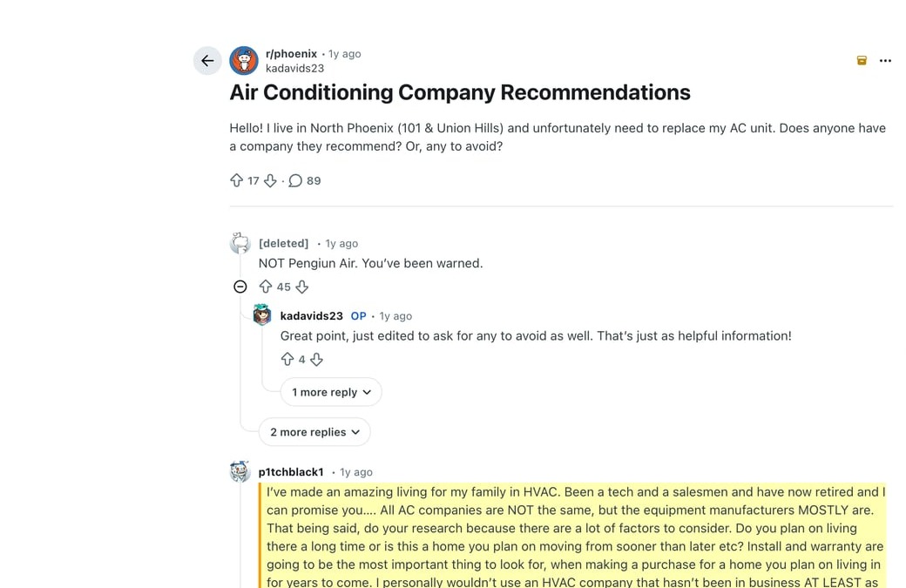
Task: Click the gold archived-post icon near the overflow menu
Action: 862,61
